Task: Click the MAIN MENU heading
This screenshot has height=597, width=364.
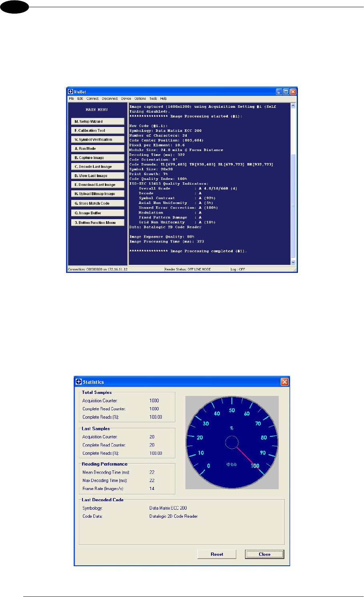Action: 97,110
